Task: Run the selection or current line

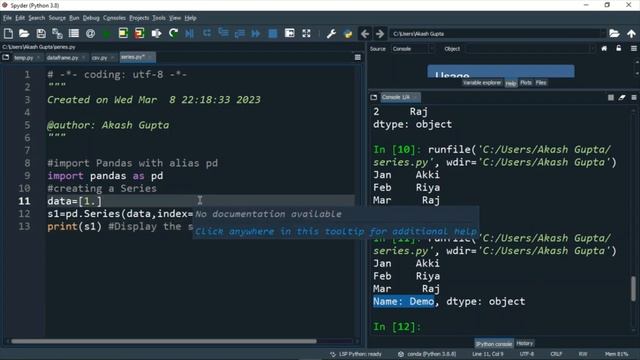Action: (156, 33)
